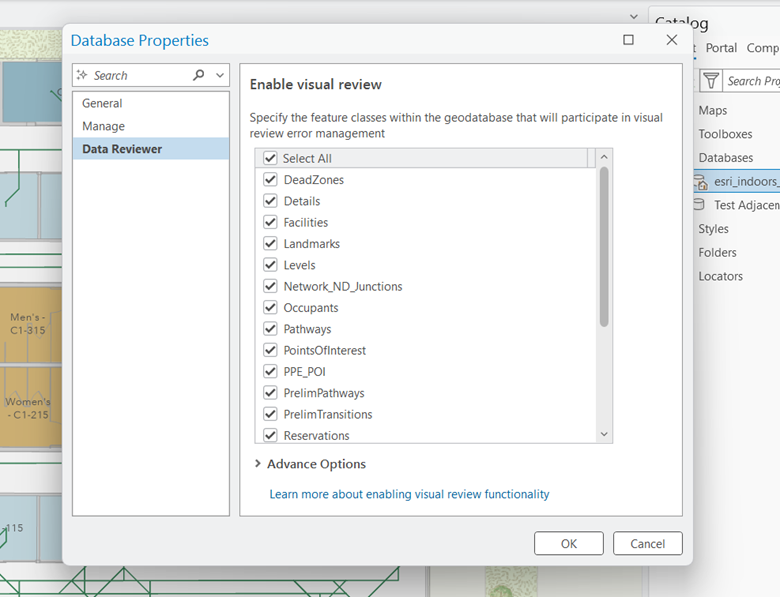The width and height of the screenshot is (780, 597).
Task: Click the Test Adjacency database icon
Action: pyautogui.click(x=698, y=204)
